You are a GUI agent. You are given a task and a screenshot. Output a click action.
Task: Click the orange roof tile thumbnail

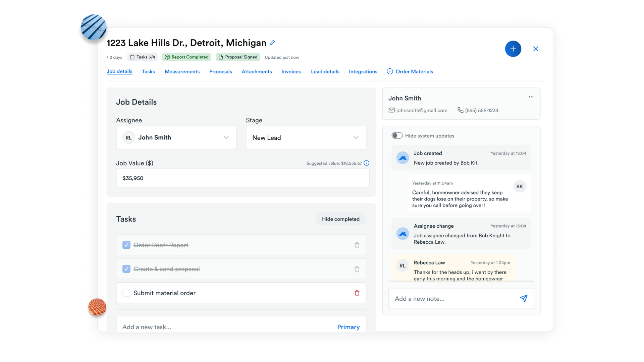(97, 307)
